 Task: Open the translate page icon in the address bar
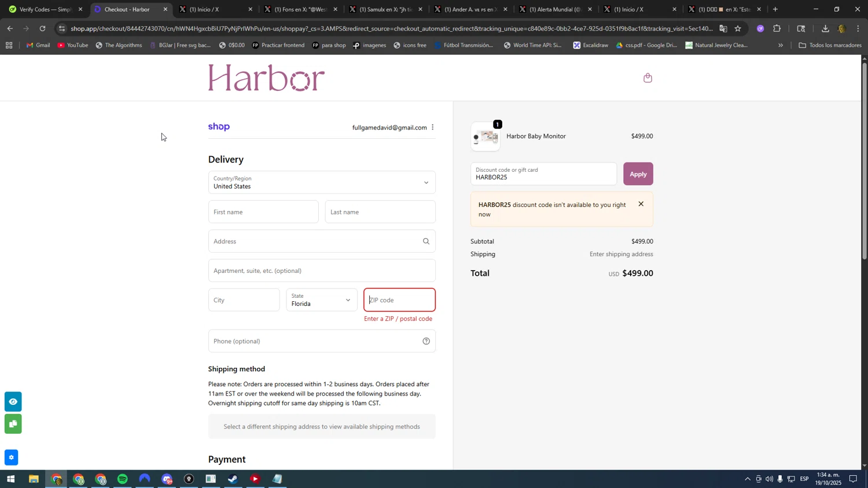pyautogui.click(x=723, y=28)
